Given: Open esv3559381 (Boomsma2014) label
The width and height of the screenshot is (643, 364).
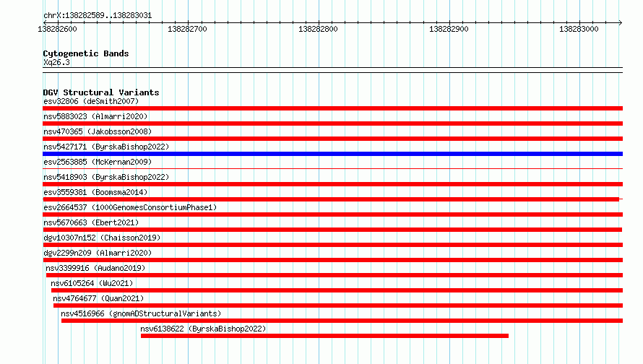Looking at the screenshot, I should tap(95, 192).
